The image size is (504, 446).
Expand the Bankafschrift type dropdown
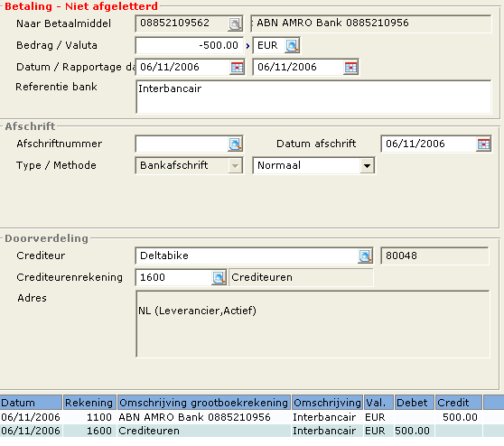[x=235, y=166]
